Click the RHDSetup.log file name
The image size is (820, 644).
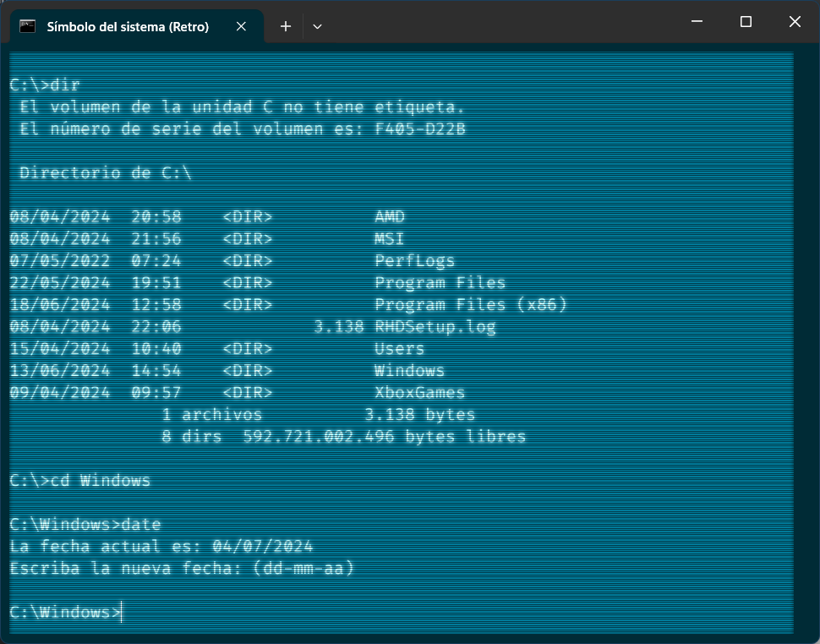click(435, 326)
